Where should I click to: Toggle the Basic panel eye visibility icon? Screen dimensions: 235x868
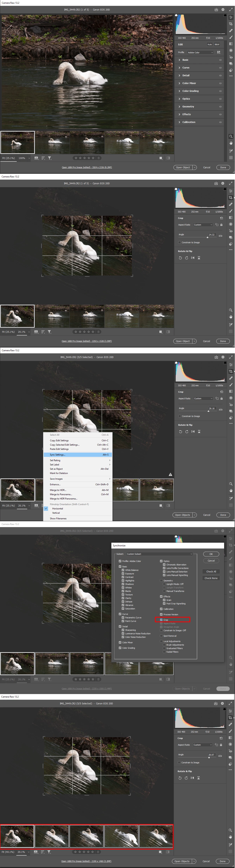tap(221, 60)
